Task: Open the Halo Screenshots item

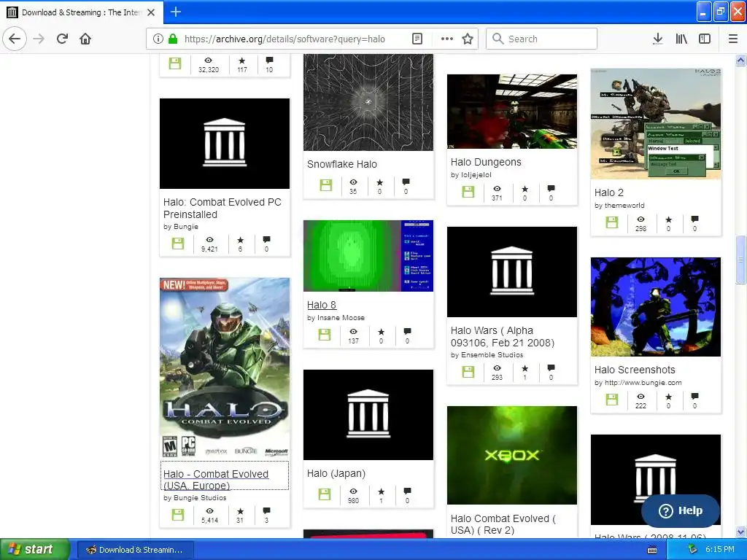Action: point(635,370)
